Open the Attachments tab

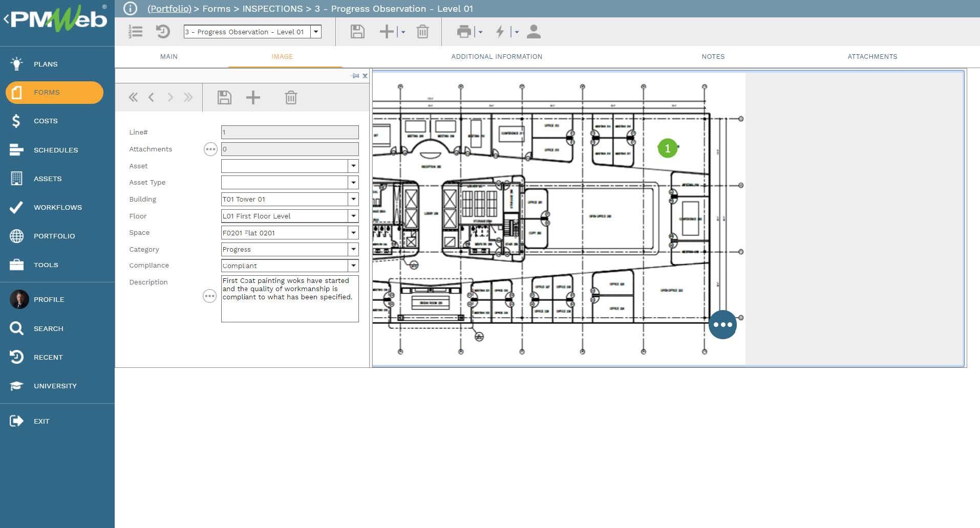(x=872, y=57)
